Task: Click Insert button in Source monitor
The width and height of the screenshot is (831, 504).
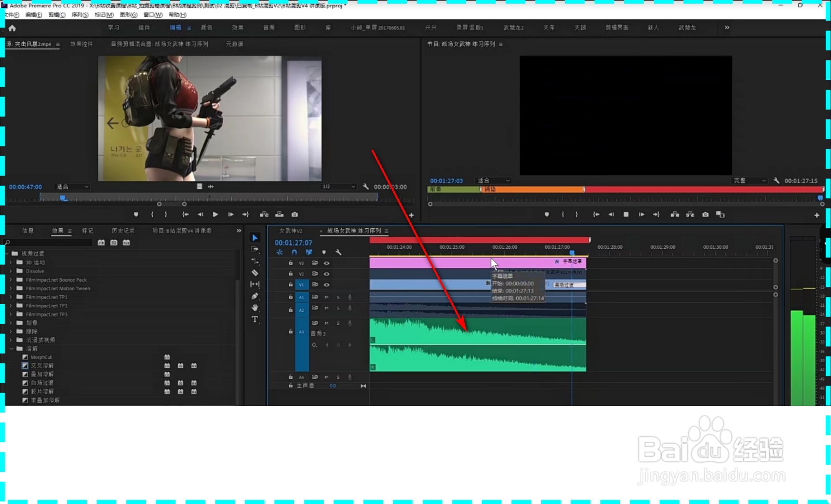Action: [x=264, y=214]
